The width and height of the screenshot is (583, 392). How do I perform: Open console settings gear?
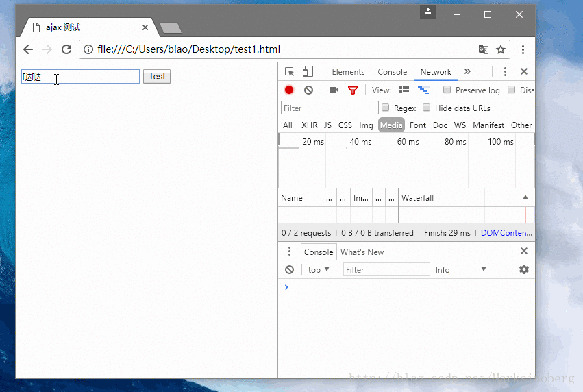(524, 269)
